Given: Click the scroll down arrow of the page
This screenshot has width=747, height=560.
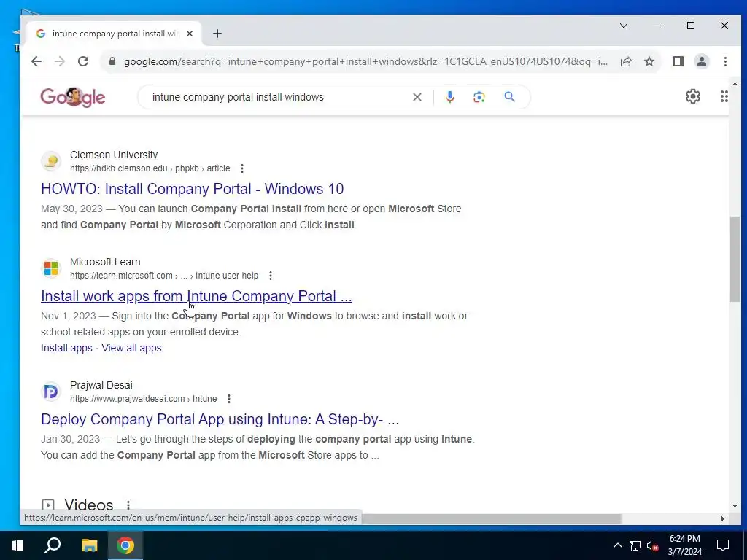Looking at the screenshot, I should tap(735, 506).
